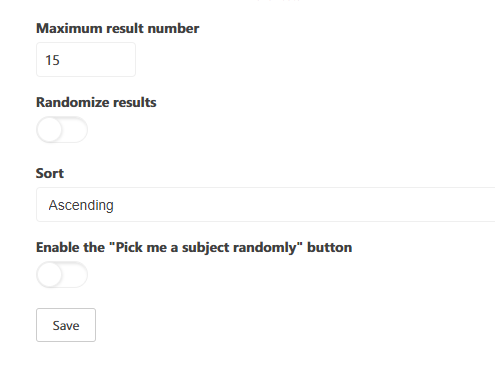Enable the "Pick me a subject randomly" switch
The image size is (495, 368).
pos(62,275)
